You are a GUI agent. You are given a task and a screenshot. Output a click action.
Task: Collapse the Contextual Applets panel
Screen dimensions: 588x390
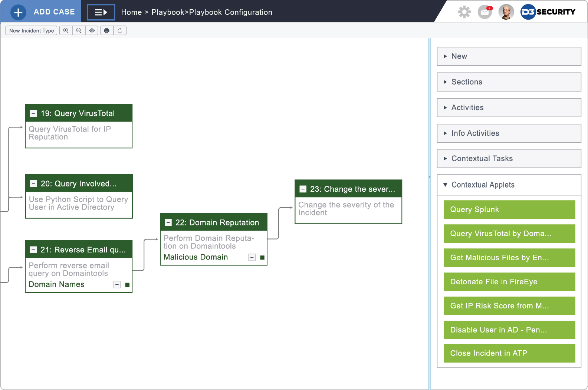(509, 185)
